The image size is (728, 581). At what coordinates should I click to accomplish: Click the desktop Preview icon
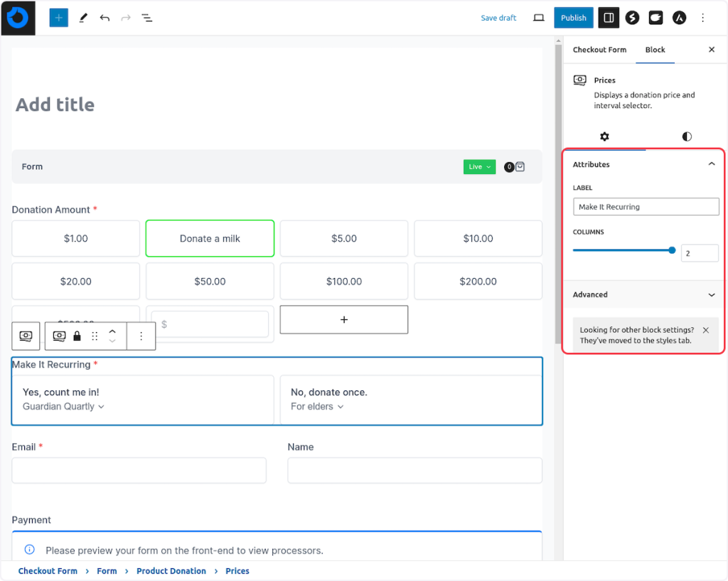539,18
